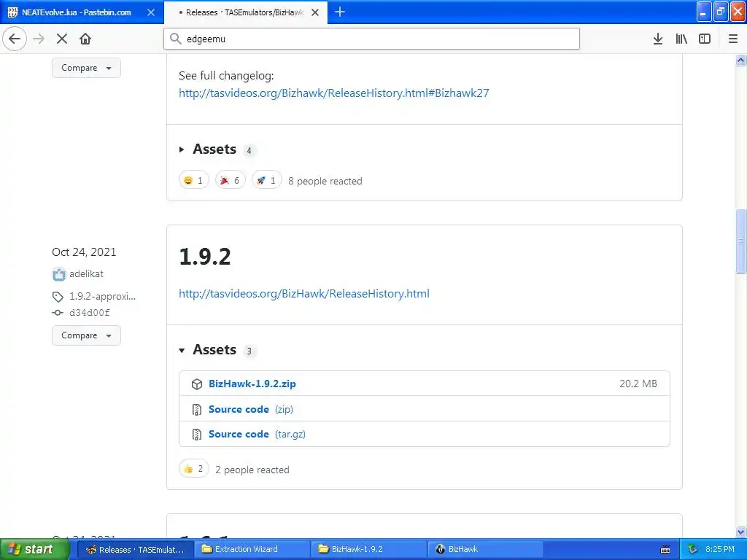Click the on-screen keyboard tray icon
The image size is (747, 560).
pos(665,550)
